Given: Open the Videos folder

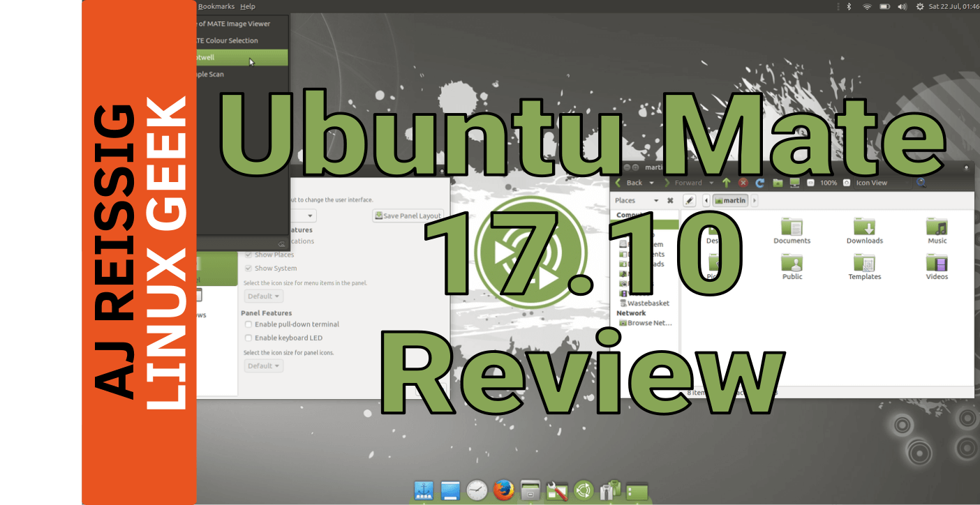Looking at the screenshot, I should click(937, 267).
